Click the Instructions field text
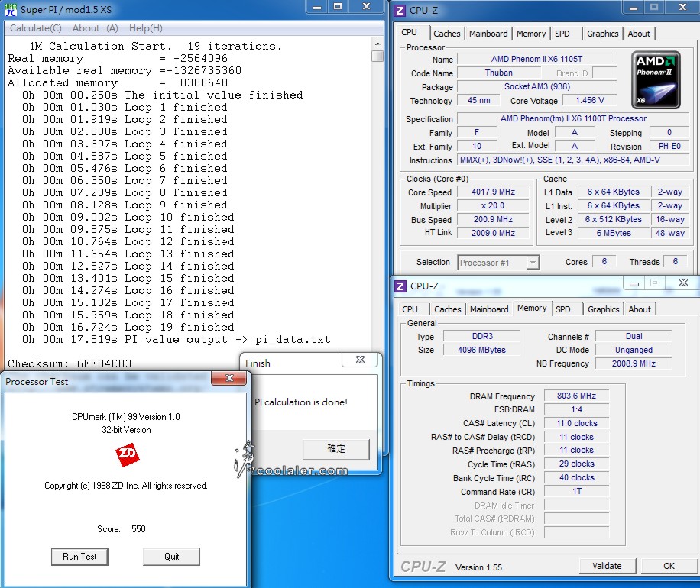Screen dimensions: 700x588 [573, 160]
